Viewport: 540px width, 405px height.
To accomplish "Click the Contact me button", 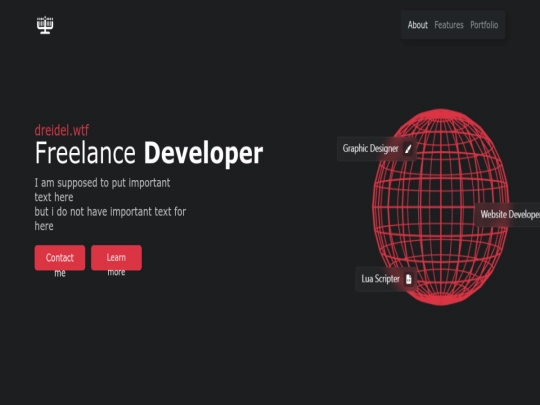I will point(60,258).
